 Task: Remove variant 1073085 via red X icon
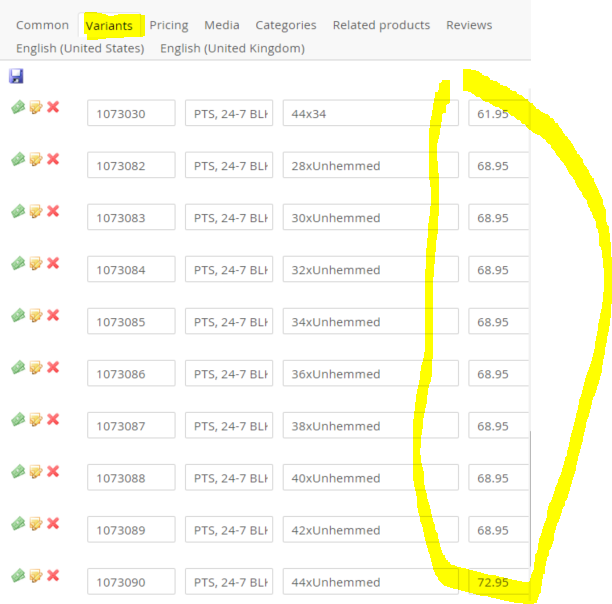click(53, 315)
